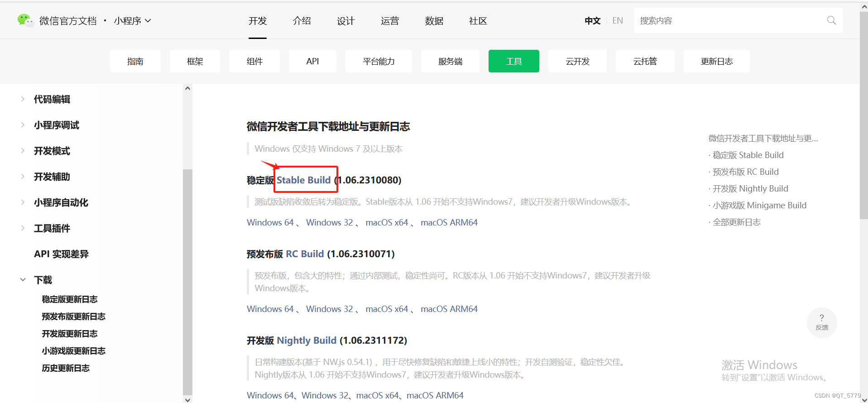Download Stable Build for Windows 32
Viewport: 868px width, 403px height.
[x=330, y=222]
